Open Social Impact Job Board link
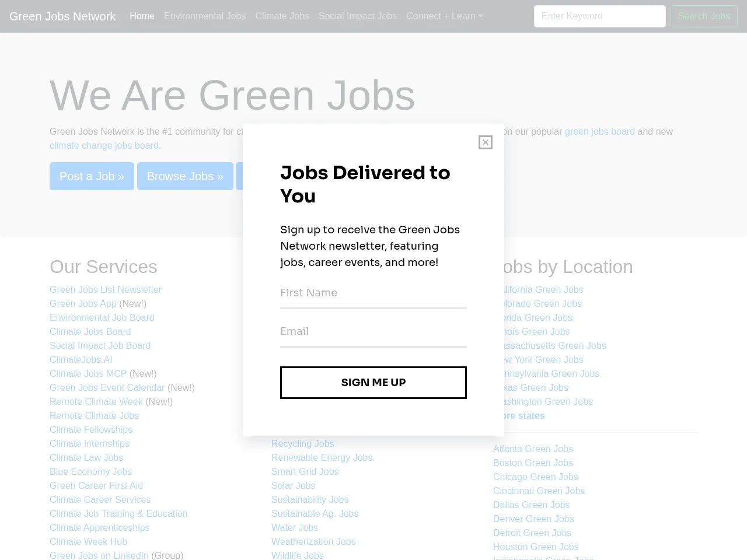 pyautogui.click(x=100, y=345)
